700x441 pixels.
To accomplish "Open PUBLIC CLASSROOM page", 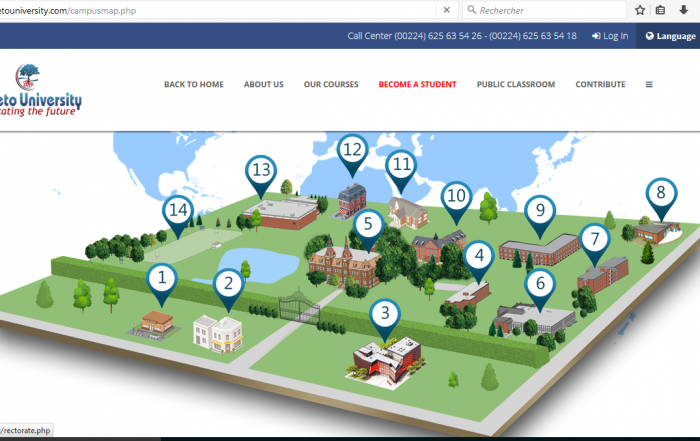I will 515,85.
